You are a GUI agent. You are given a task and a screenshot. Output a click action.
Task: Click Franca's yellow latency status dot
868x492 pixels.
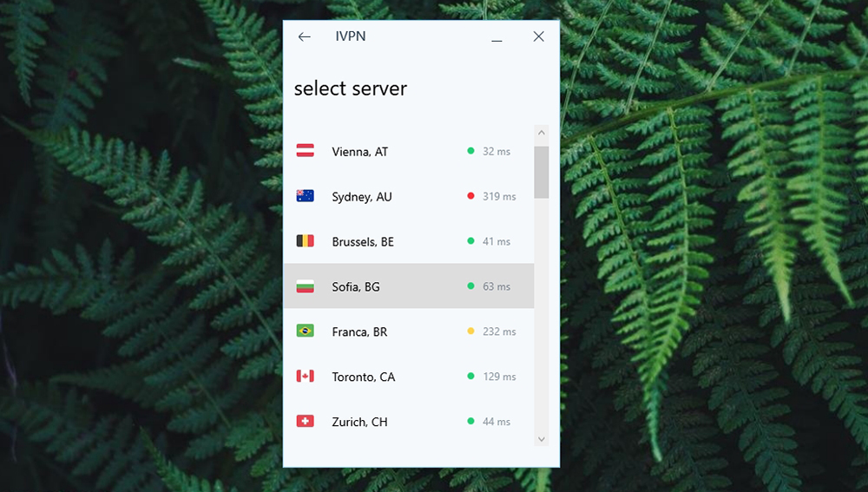[470, 331]
